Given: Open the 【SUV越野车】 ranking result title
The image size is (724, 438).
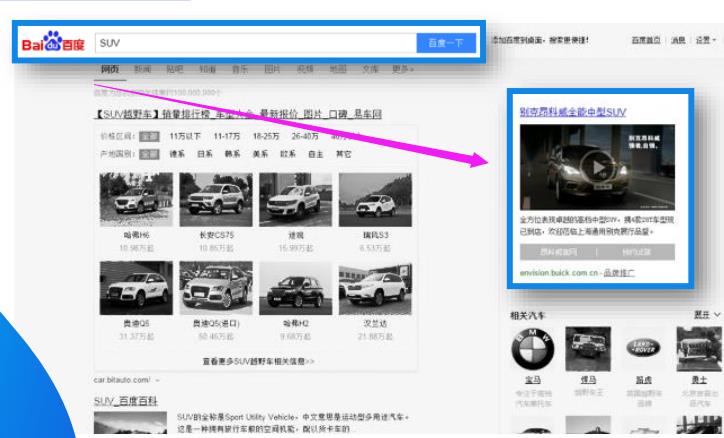Looking at the screenshot, I should 238,114.
